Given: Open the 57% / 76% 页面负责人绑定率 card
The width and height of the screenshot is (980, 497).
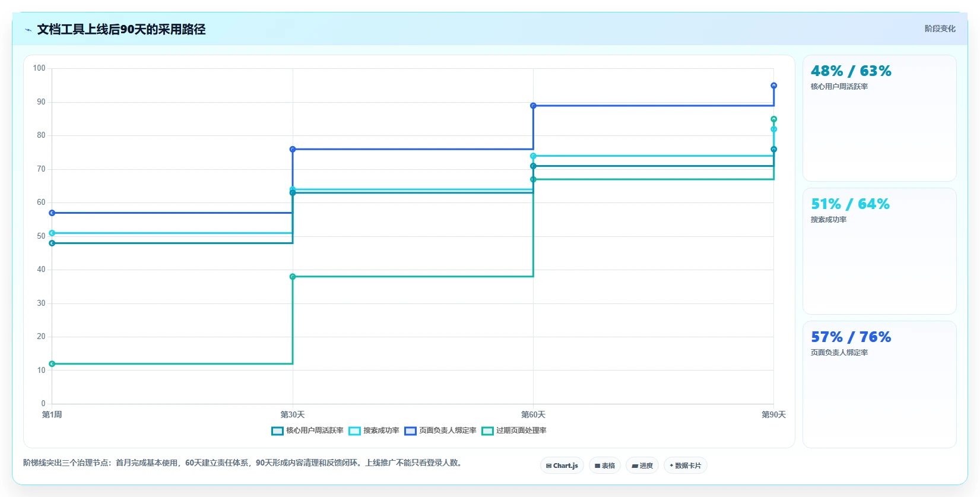Looking at the screenshot, I should pyautogui.click(x=880, y=384).
